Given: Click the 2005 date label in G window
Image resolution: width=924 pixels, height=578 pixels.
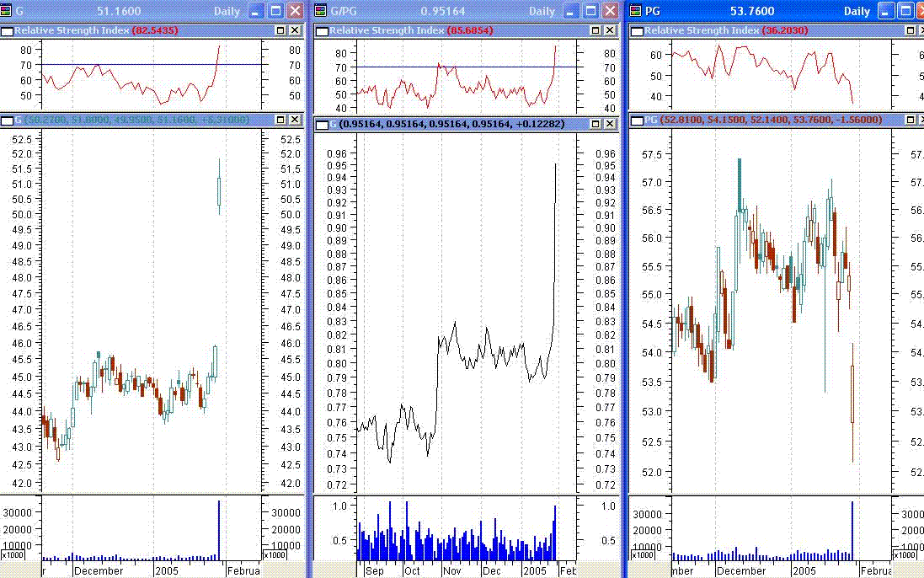Looking at the screenshot, I should [x=167, y=571].
